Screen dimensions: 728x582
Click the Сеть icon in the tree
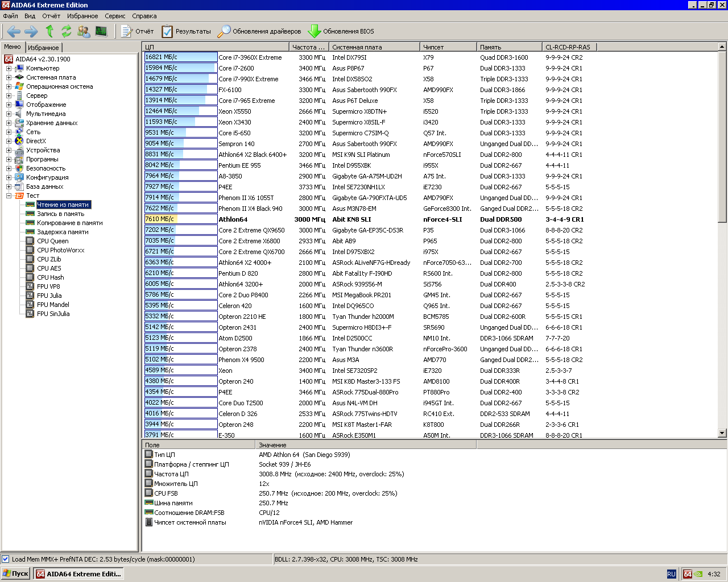(x=19, y=132)
